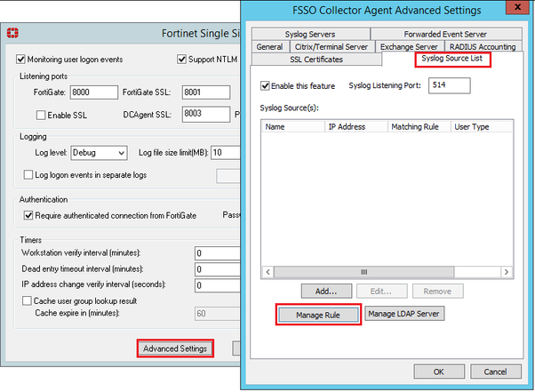Click the Log file size limit field
Screen dimensions: 535x392
(x=226, y=153)
